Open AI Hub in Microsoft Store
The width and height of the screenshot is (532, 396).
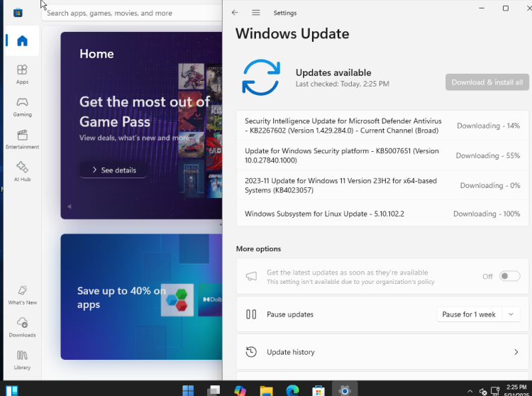click(22, 171)
